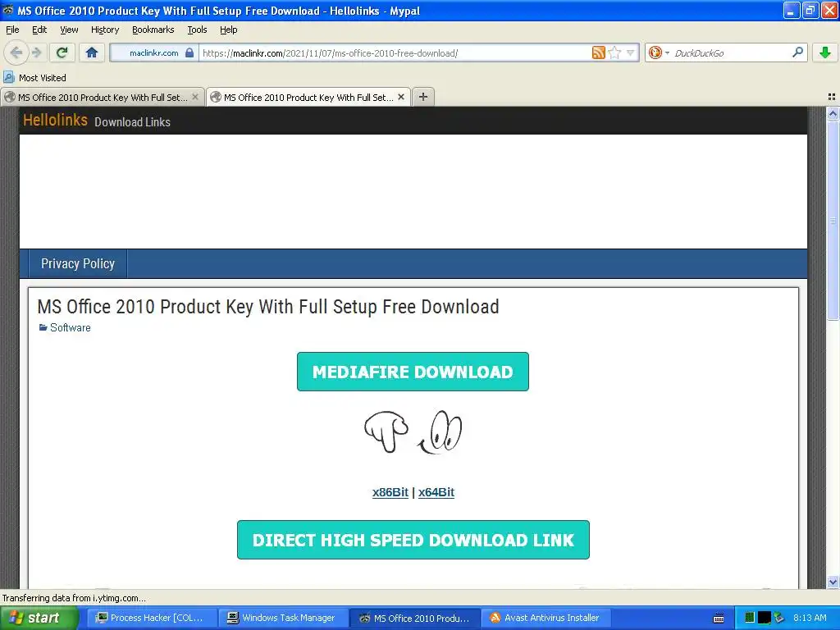Viewport: 840px width, 630px height.
Task: Click the maclinkr.com identity label
Action: click(x=153, y=52)
